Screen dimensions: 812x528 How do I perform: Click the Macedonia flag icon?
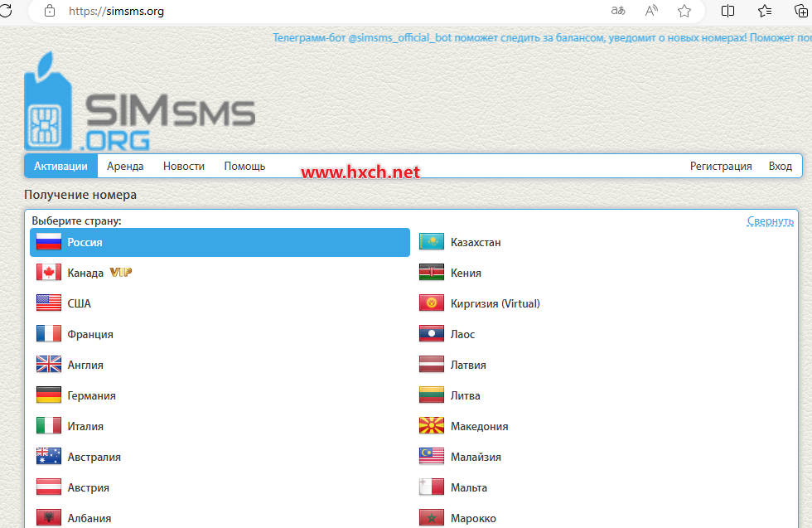click(432, 426)
